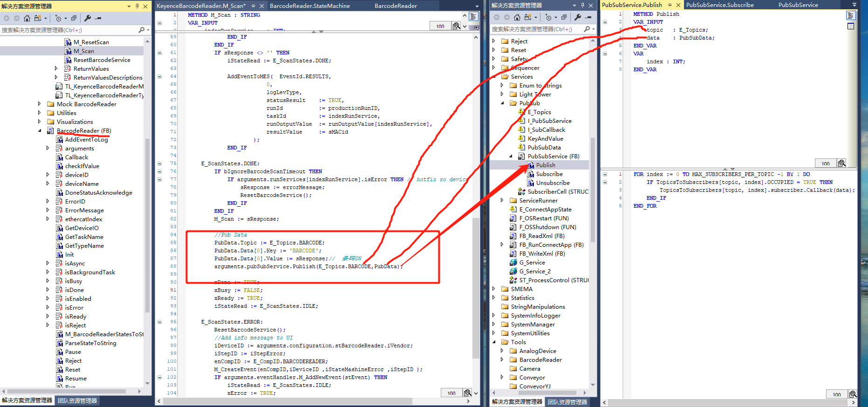Open 团队资源管理器 tab in right panel
This screenshot has height=407, width=868.
[x=567, y=401]
